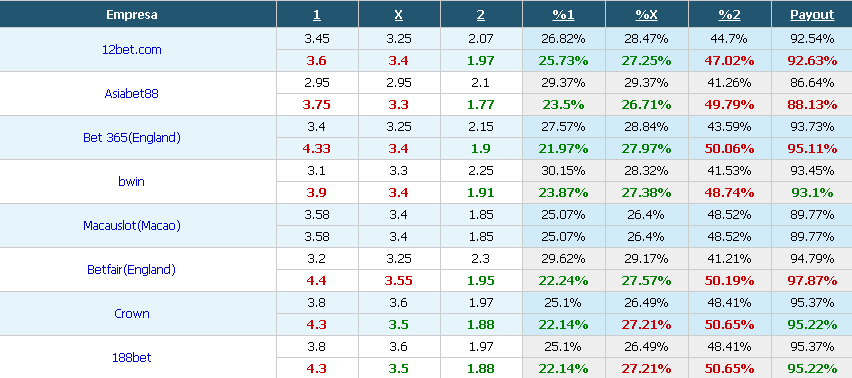
Task: Open the bwin bookmaker link
Action: coord(131,181)
